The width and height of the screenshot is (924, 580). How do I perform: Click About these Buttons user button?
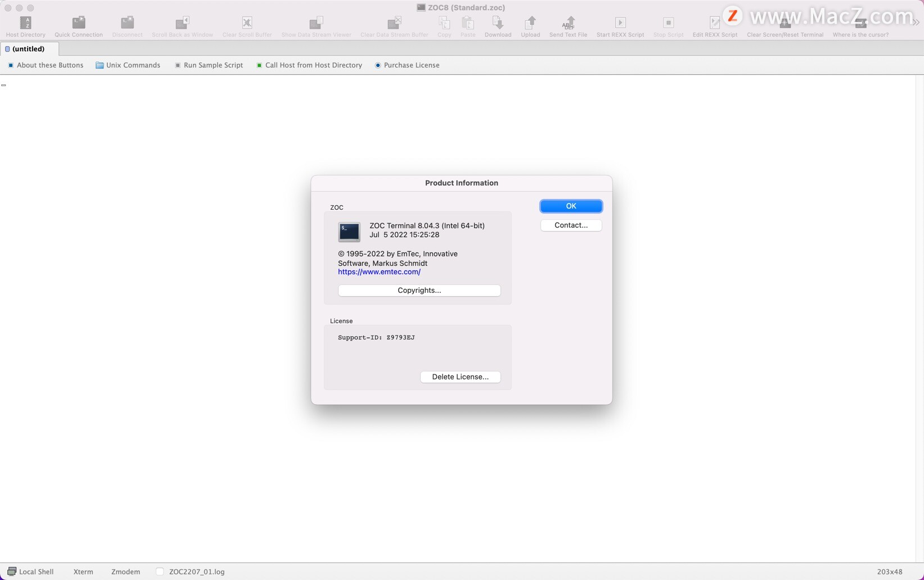pos(46,65)
